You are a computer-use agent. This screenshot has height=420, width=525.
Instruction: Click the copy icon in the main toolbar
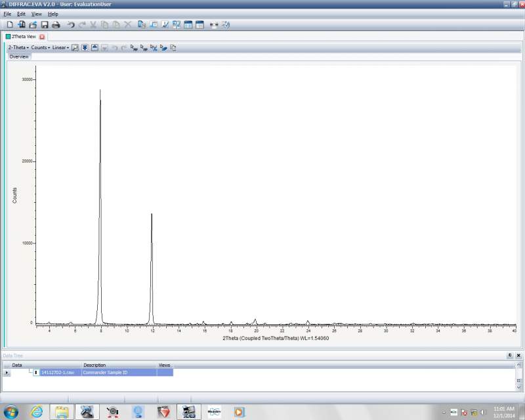coord(105,24)
